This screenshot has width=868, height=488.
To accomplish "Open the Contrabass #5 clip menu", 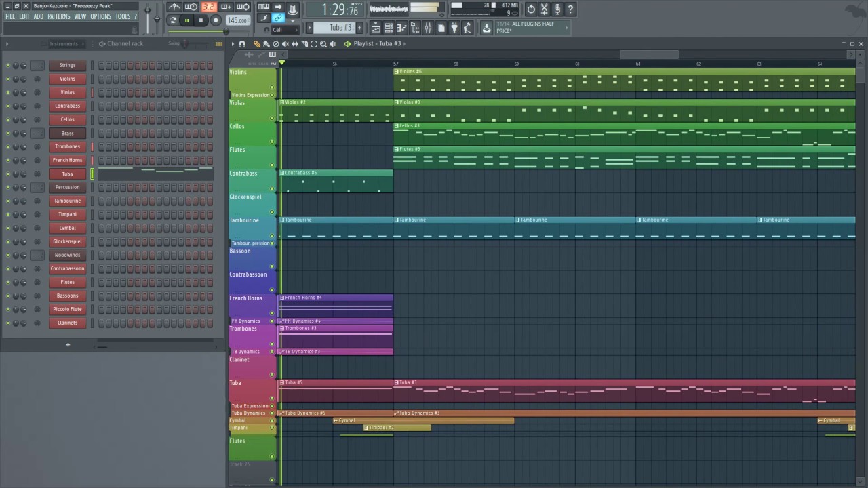I will 282,173.
